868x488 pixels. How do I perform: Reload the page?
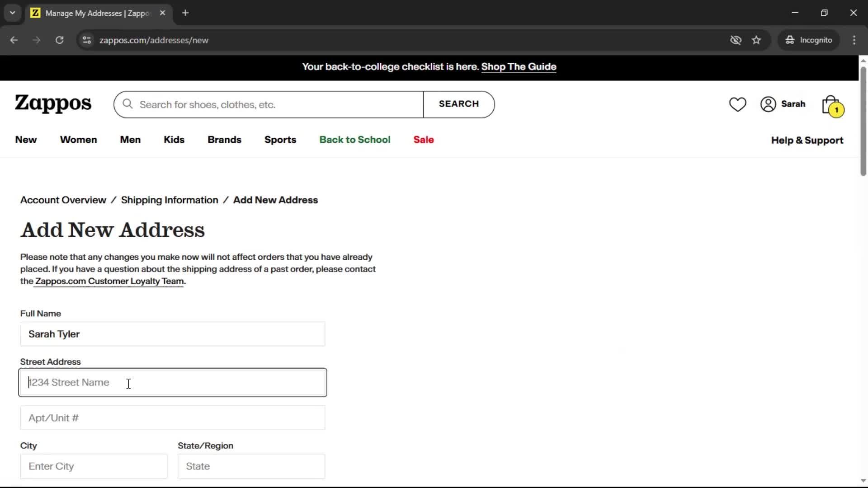click(x=59, y=40)
